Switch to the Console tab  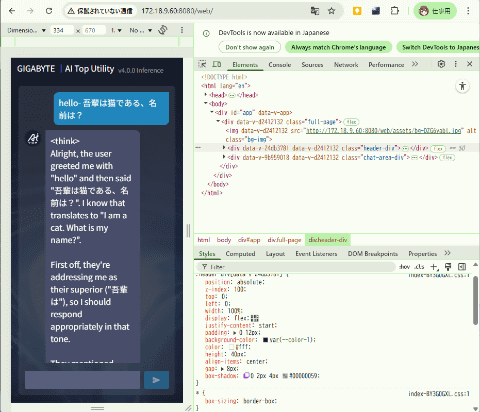pyautogui.click(x=280, y=65)
